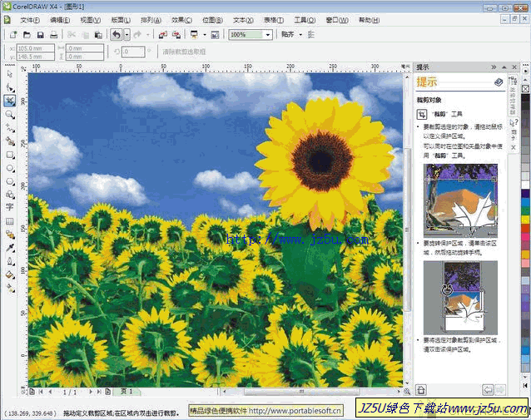
Task: Expand the Application Launcher dropdown arrow
Action: coord(204,35)
